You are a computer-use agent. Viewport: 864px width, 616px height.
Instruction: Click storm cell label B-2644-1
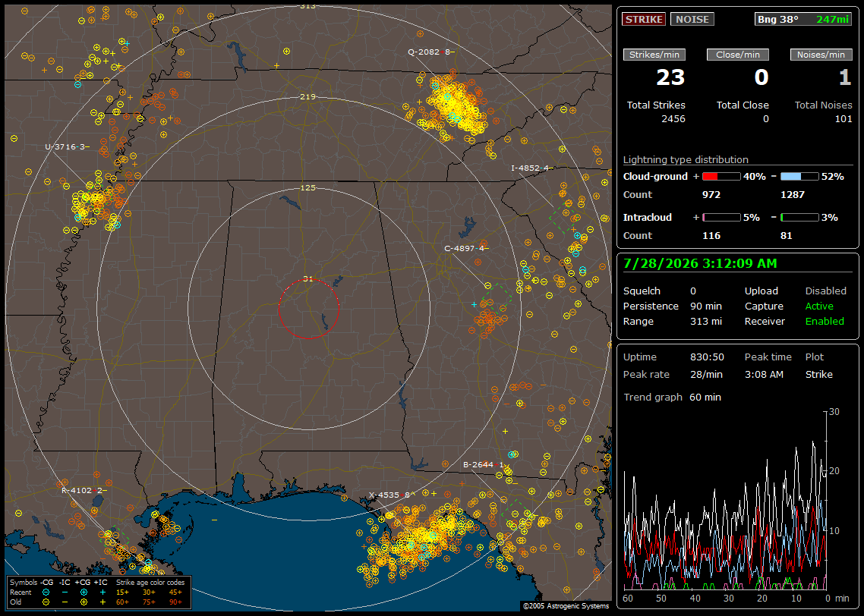coord(484,464)
